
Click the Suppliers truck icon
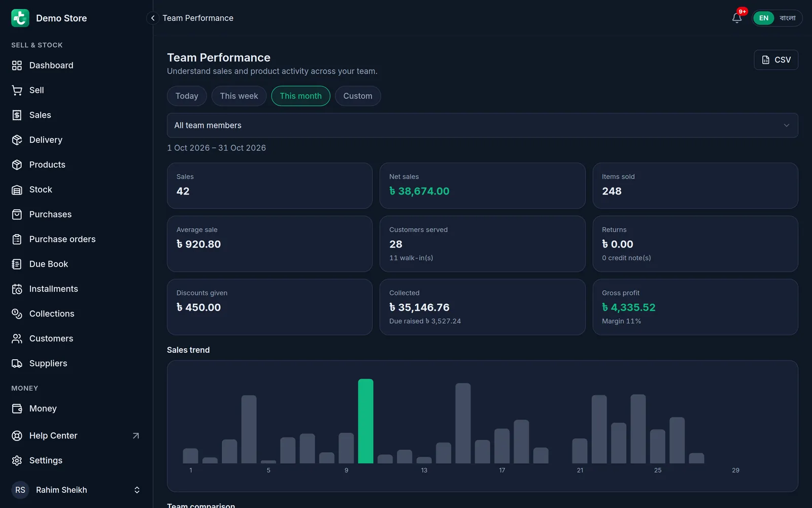17,364
